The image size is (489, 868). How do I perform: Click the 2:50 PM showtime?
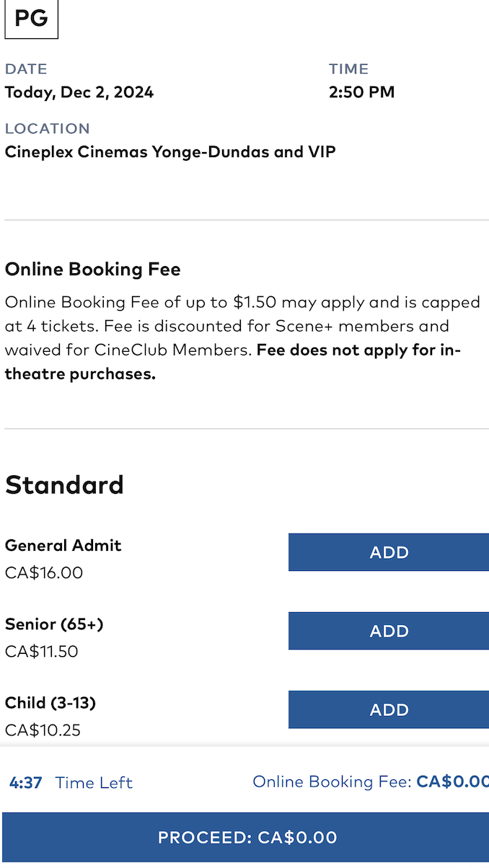click(x=361, y=92)
